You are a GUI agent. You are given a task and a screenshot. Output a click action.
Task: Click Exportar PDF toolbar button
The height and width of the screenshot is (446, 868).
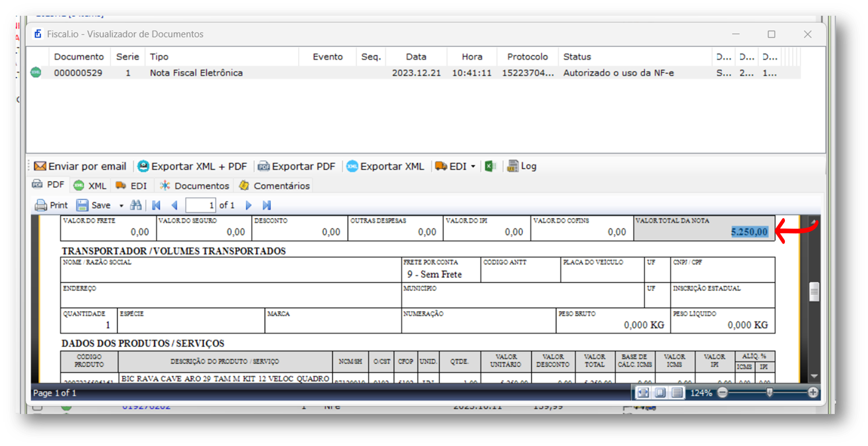point(297,166)
